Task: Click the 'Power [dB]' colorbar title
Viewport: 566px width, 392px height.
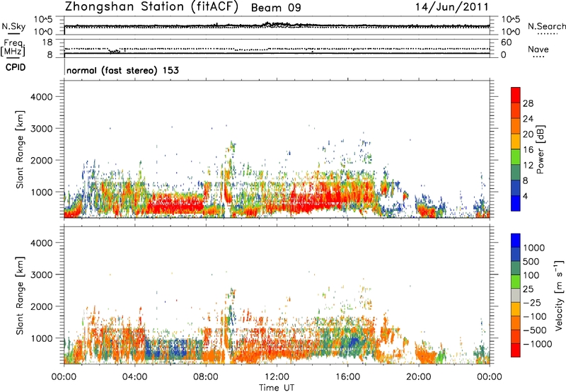Action: point(540,149)
